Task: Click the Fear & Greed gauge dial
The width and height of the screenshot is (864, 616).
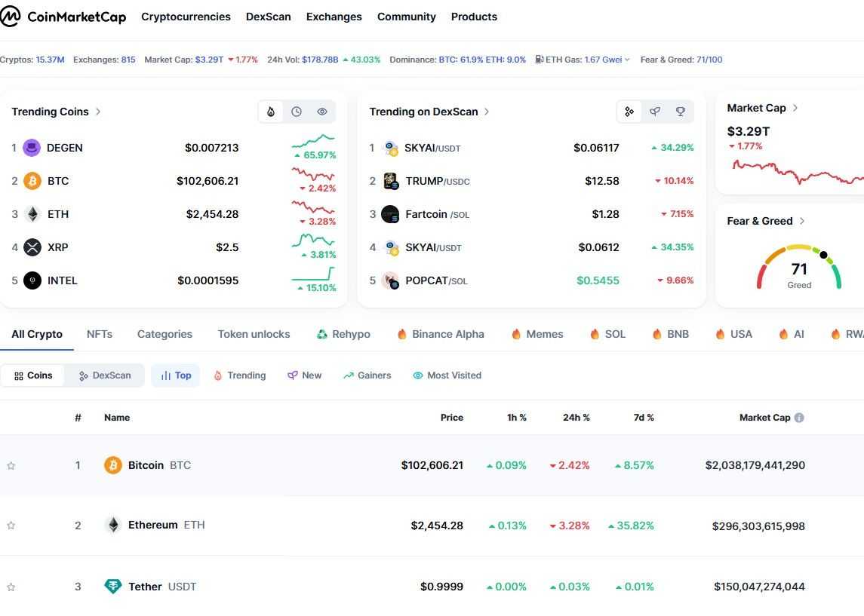Action: [x=798, y=268]
